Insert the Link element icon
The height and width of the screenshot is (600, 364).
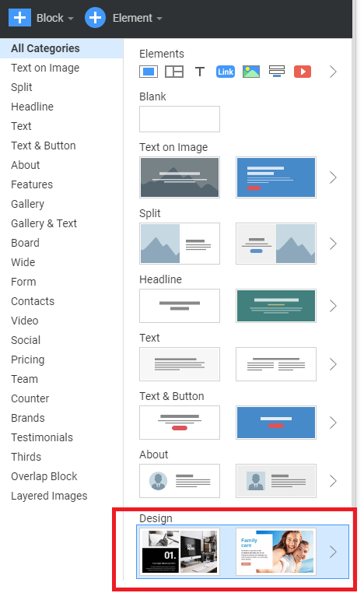click(x=226, y=72)
